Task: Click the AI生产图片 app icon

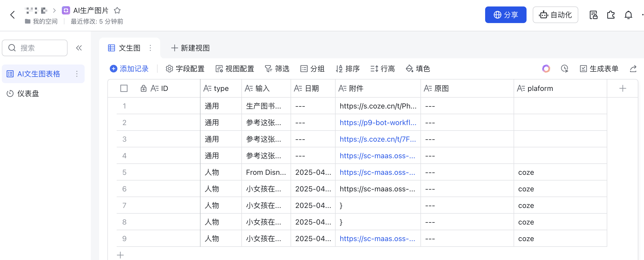Action: 66,10
